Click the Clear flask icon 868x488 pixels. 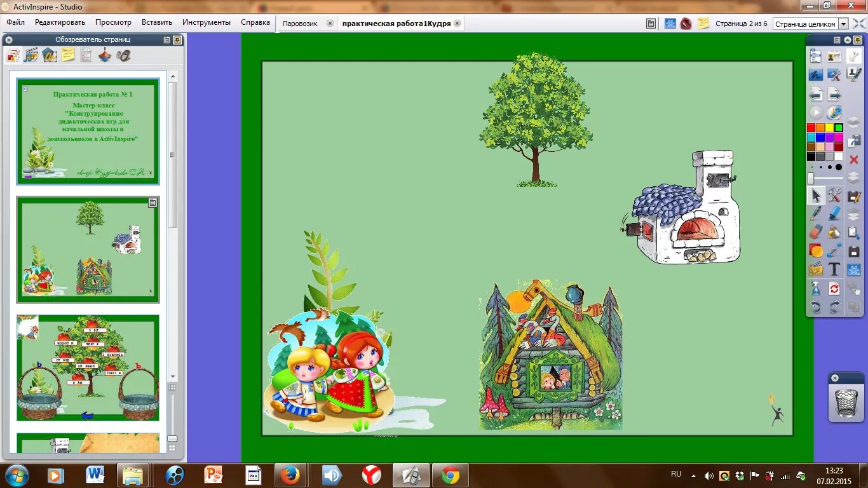tap(816, 289)
